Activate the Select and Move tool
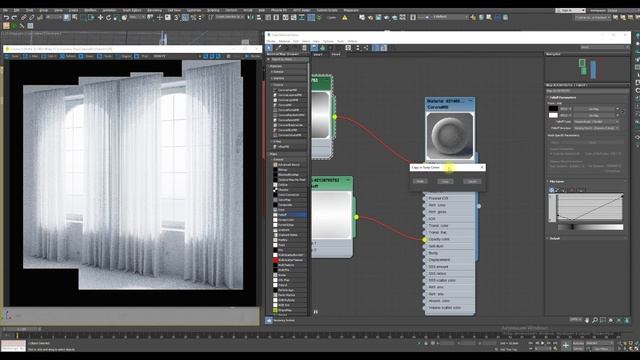Viewport: 640px width, 360px height. point(100,18)
